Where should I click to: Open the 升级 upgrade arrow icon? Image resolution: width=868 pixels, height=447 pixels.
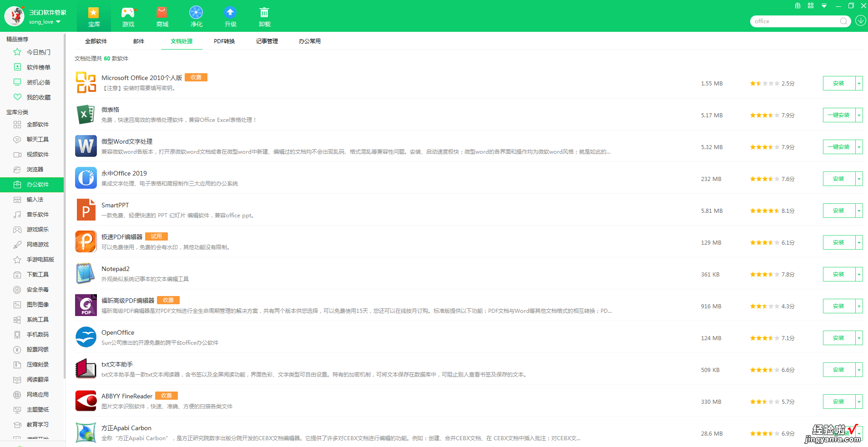click(230, 16)
